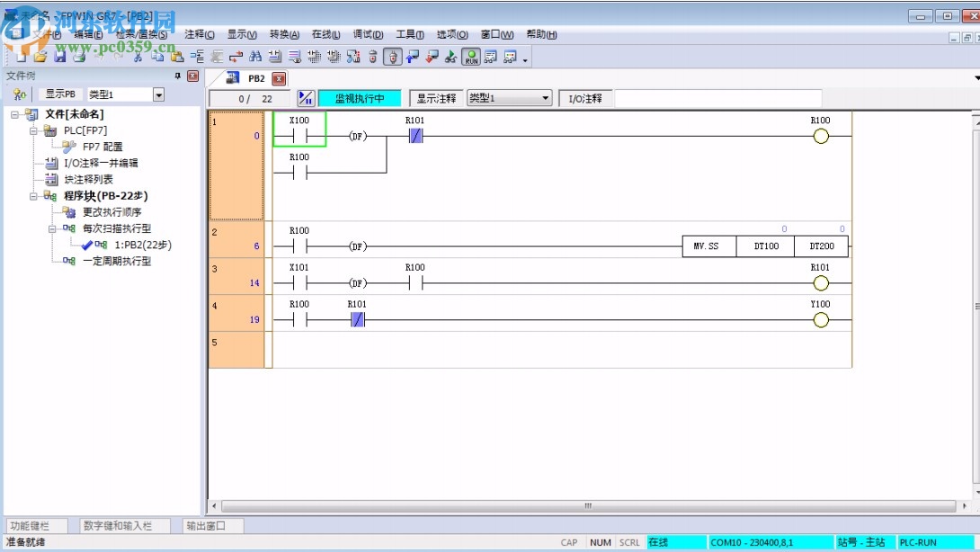Open FP7 配置 wrench icon in tree

pyautogui.click(x=69, y=147)
